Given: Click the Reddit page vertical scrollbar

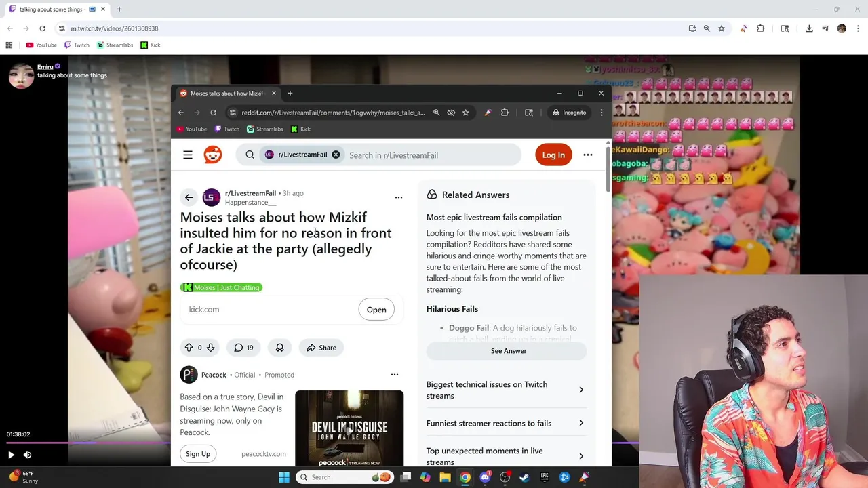Looking at the screenshot, I should [x=608, y=168].
